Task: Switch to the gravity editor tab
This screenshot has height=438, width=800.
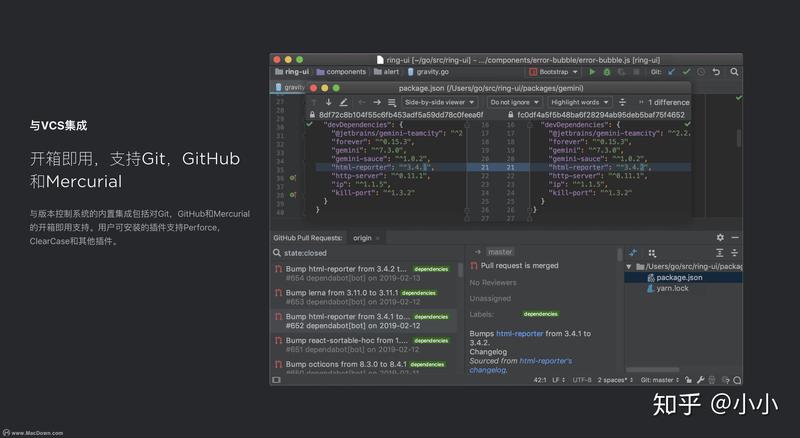Action: click(x=289, y=87)
